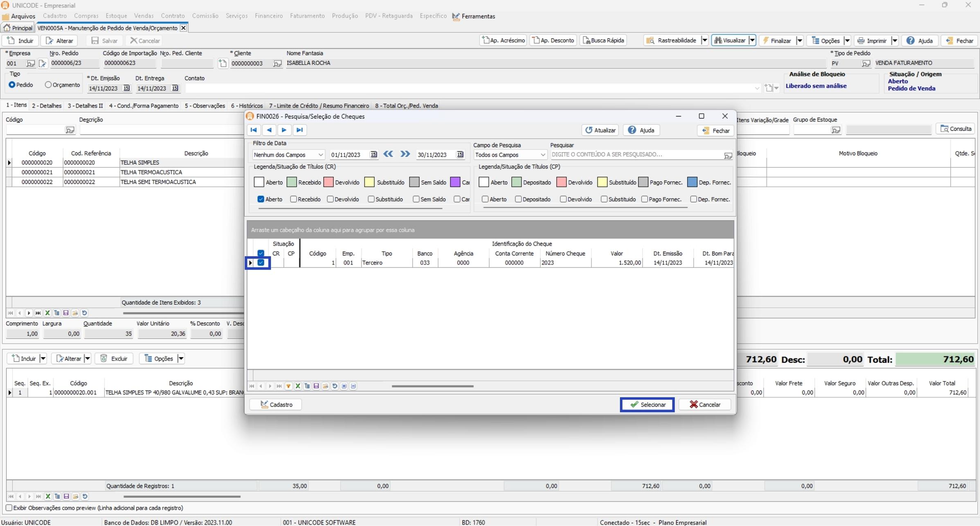
Task: Open Cliente lookup search icon
Action: tap(277, 63)
